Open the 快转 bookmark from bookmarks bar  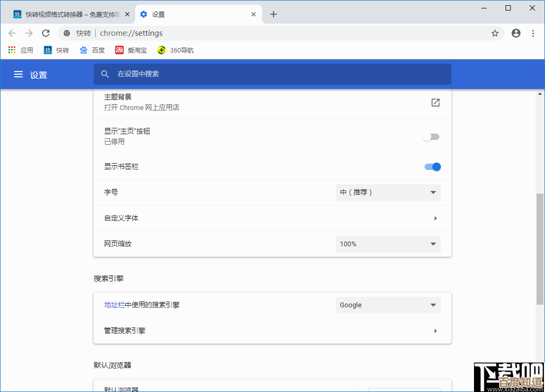coord(56,49)
